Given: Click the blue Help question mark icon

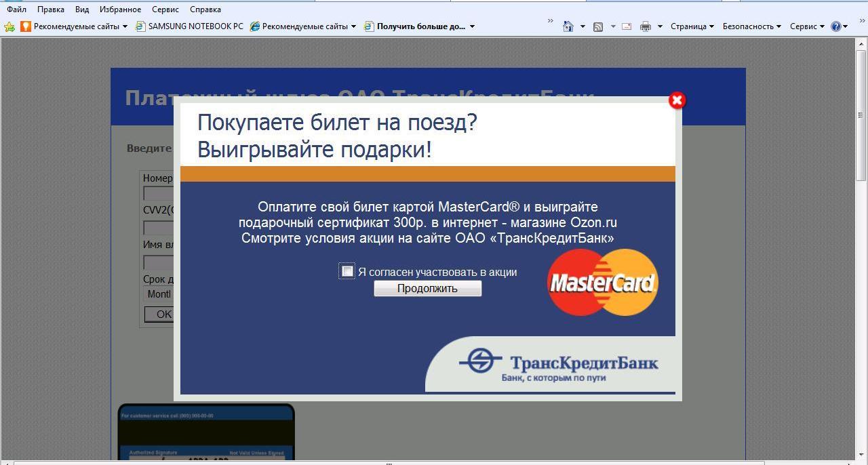Looking at the screenshot, I should (x=836, y=26).
